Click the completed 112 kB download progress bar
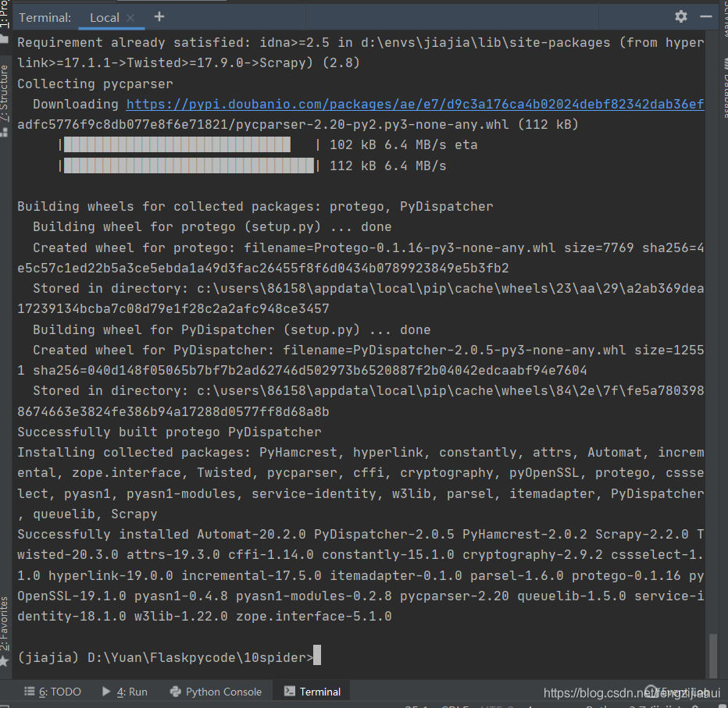 (x=188, y=165)
